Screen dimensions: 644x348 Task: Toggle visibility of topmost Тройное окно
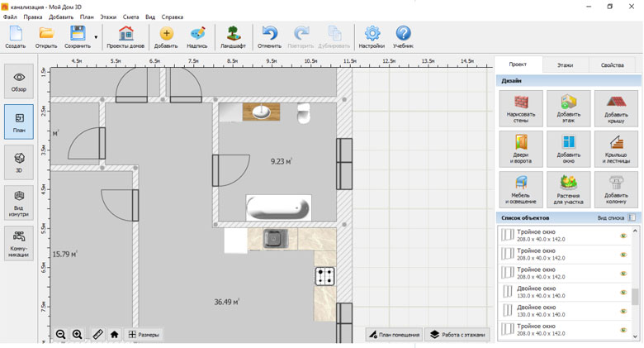623,236
